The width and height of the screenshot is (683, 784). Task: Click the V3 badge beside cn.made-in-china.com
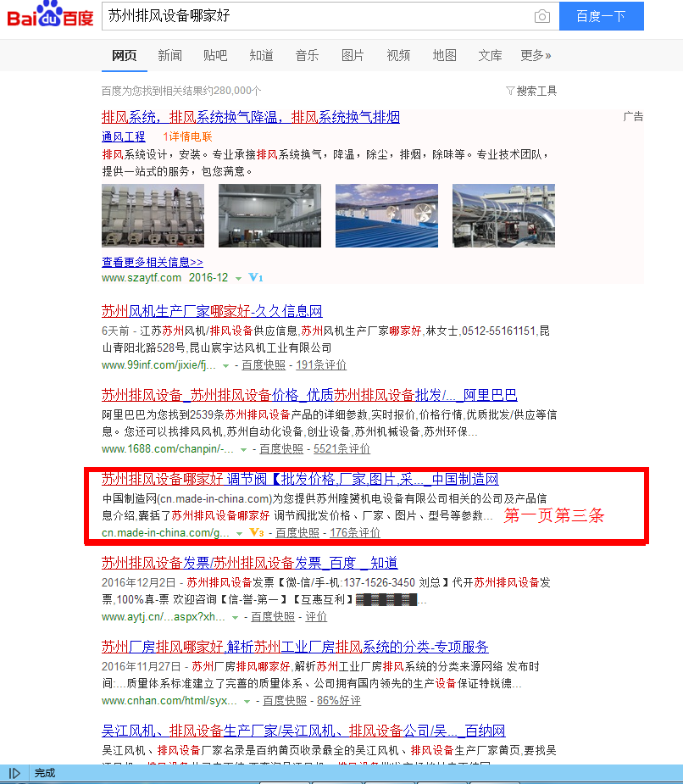tap(257, 532)
